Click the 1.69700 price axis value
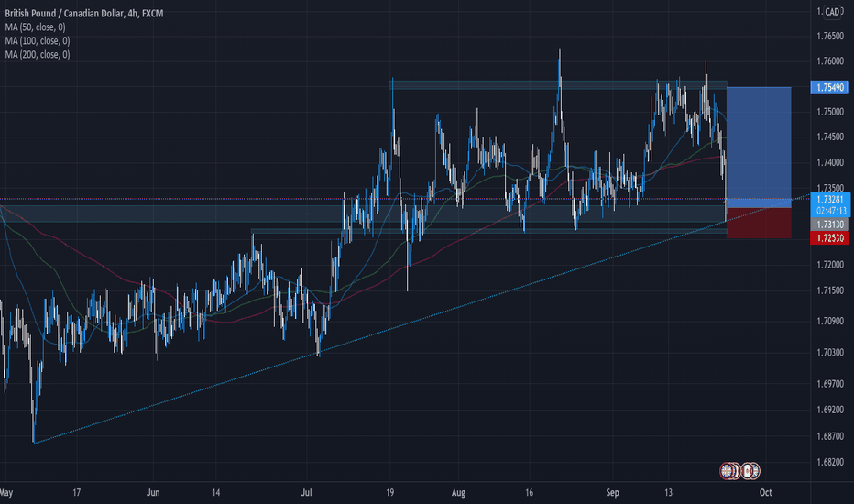Image resolution: width=854 pixels, height=504 pixels. [x=830, y=384]
